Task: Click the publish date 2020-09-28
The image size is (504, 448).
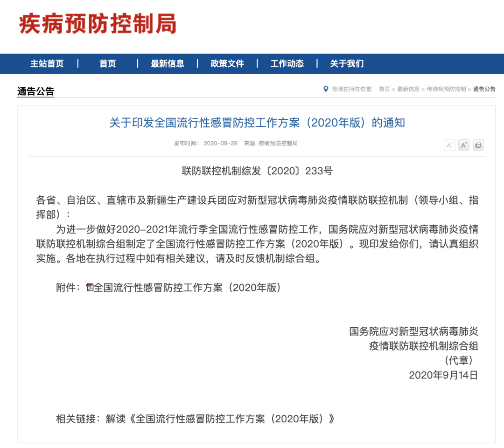Action: (220, 143)
